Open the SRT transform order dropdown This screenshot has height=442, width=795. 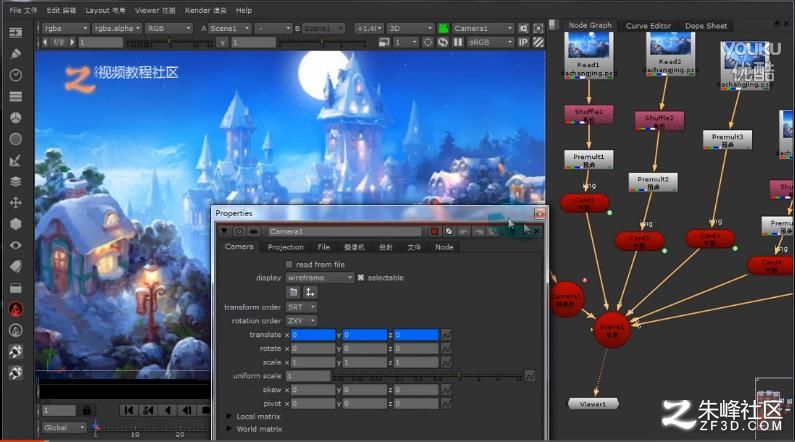pyautogui.click(x=301, y=307)
